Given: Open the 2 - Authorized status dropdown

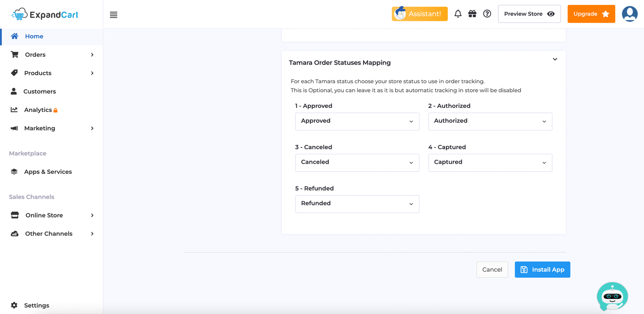Looking at the screenshot, I should (490, 122).
